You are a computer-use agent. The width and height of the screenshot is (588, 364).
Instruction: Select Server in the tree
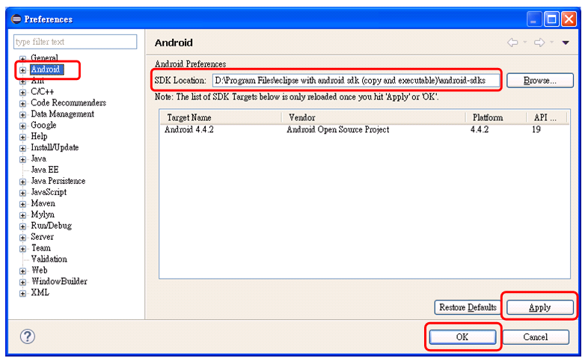pos(43,237)
